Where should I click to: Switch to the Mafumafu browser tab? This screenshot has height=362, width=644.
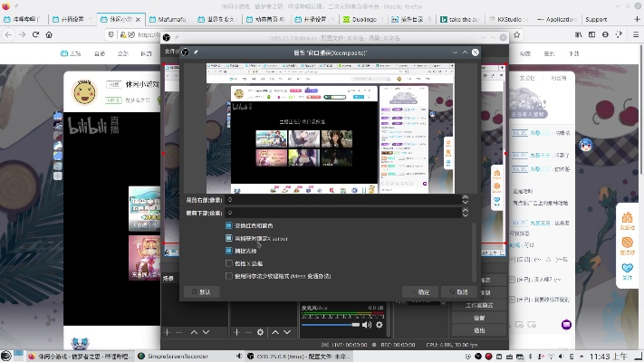pyautogui.click(x=172, y=18)
